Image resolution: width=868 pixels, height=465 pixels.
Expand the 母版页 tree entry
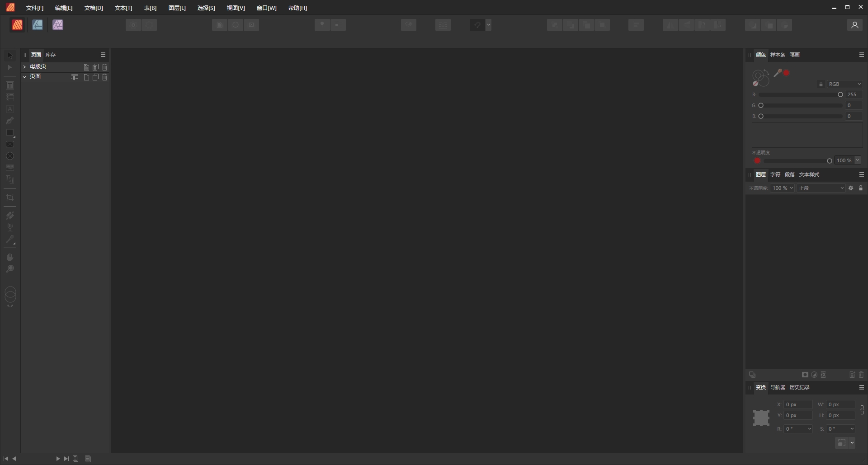point(24,66)
